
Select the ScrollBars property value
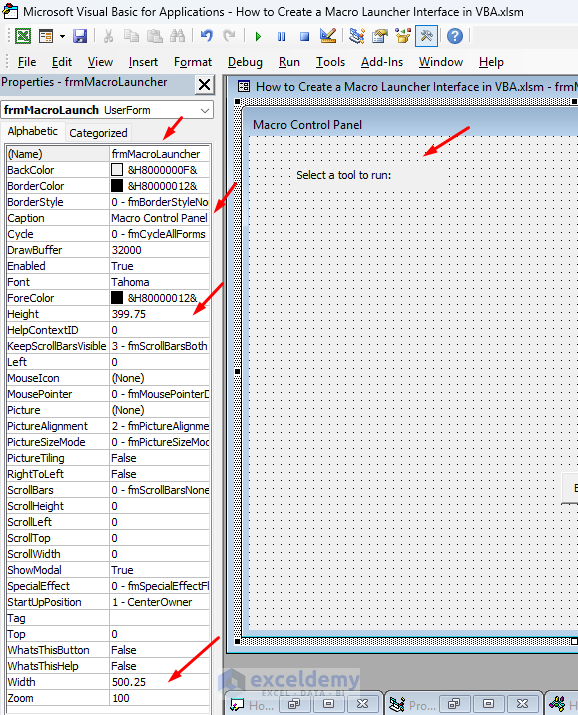tap(160, 490)
